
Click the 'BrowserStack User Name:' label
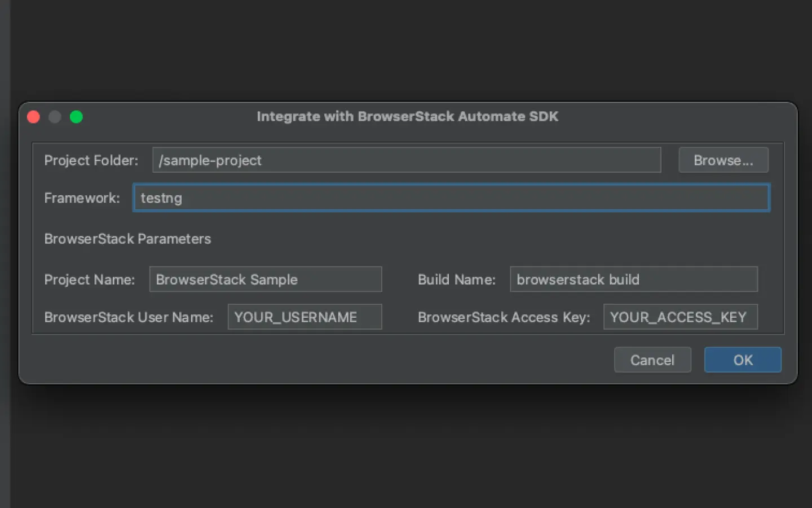pos(129,317)
